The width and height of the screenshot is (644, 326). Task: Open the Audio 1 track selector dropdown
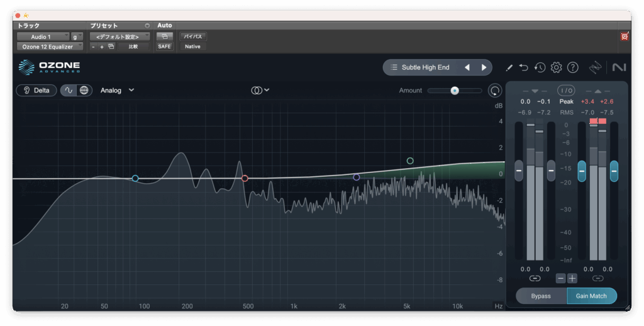tap(42, 37)
